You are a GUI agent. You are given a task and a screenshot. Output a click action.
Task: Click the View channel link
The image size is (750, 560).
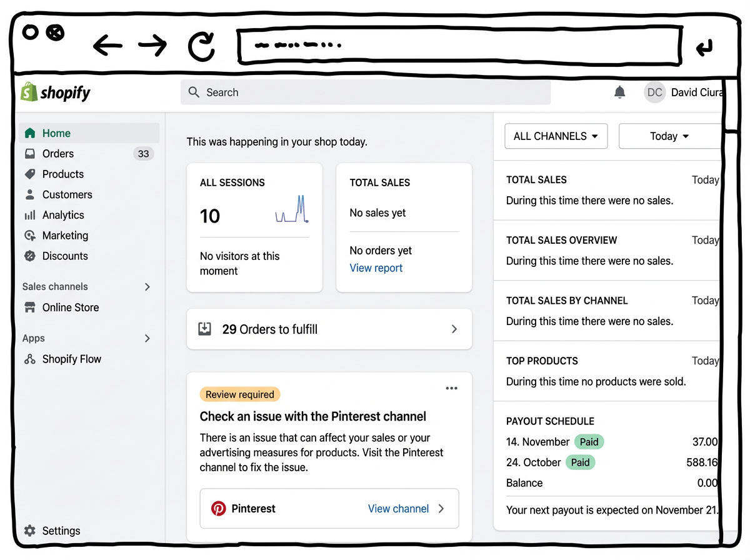click(398, 509)
